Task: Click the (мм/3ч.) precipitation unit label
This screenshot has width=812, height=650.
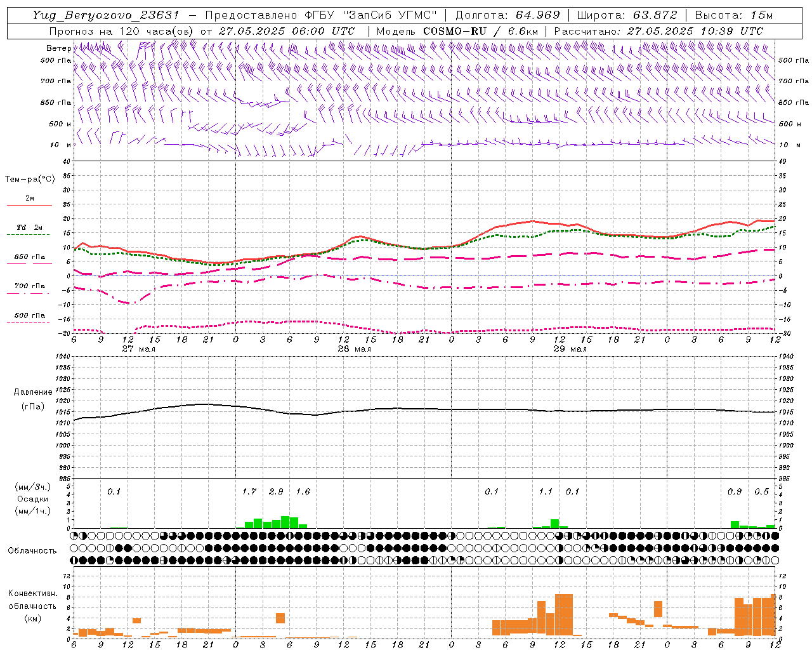Action: coord(32,487)
